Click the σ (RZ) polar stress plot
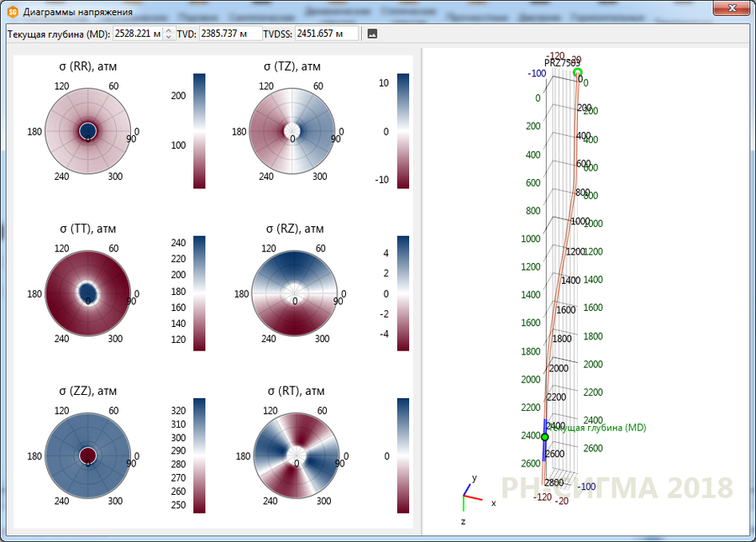Image resolution: width=756 pixels, height=542 pixels. (293, 292)
